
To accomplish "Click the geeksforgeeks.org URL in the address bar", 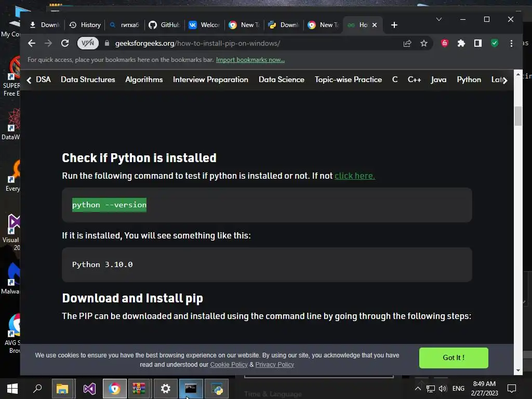I will pos(197,44).
